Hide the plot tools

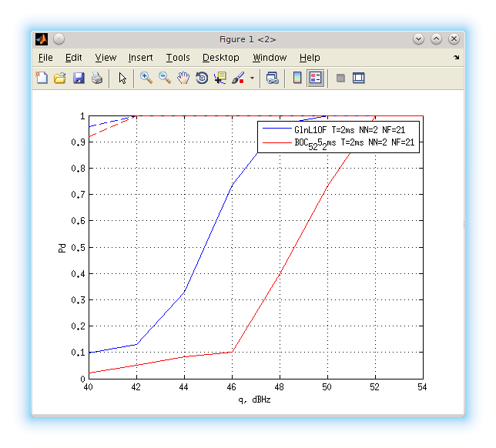[x=340, y=78]
